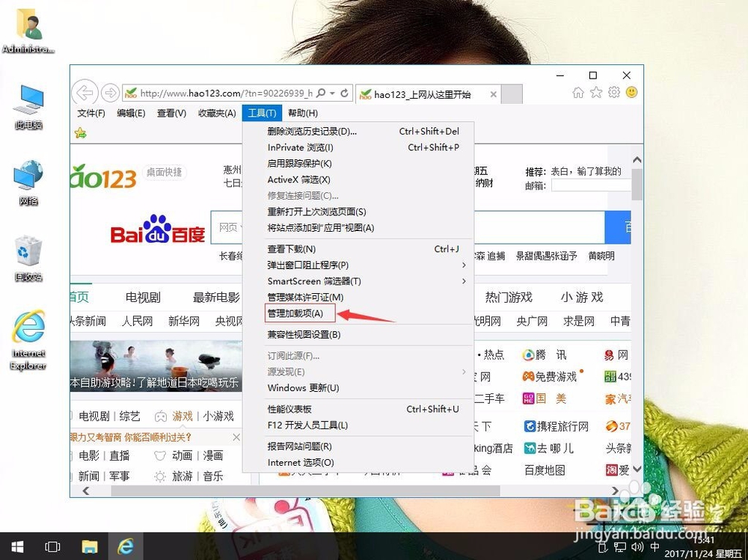The height and width of the screenshot is (560, 748).
Task: Open the 文件(F) menu
Action: (91, 113)
